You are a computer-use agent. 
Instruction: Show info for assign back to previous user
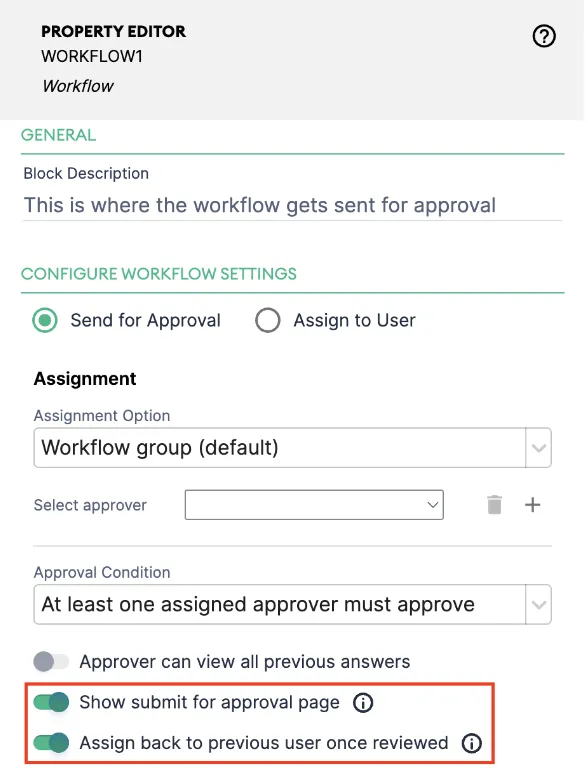pos(471,743)
